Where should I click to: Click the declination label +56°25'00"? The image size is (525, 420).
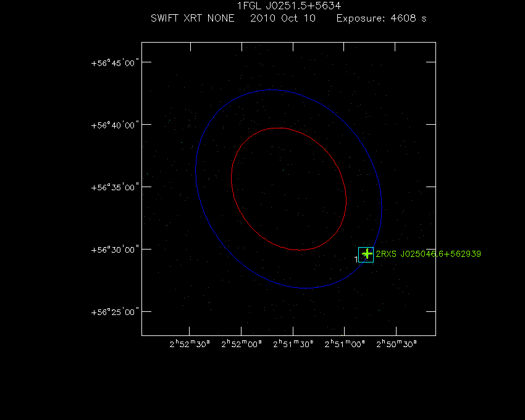[115, 312]
